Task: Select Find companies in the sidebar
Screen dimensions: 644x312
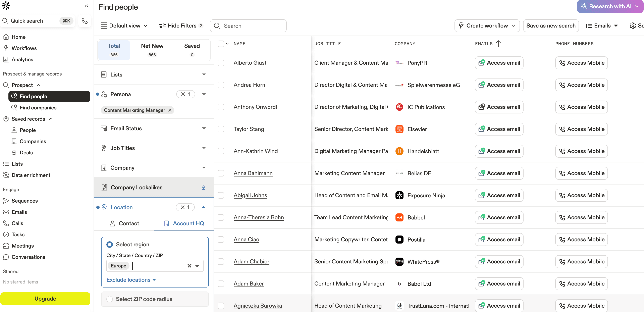Action: [x=38, y=107]
